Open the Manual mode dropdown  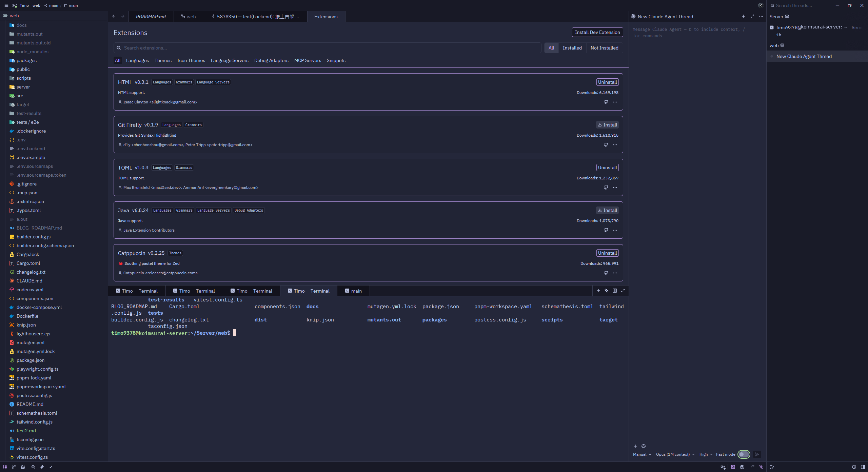coord(642,454)
